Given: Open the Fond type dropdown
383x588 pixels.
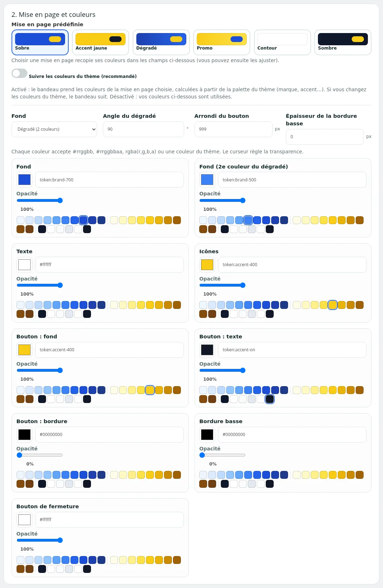Looking at the screenshot, I should tap(54, 129).
